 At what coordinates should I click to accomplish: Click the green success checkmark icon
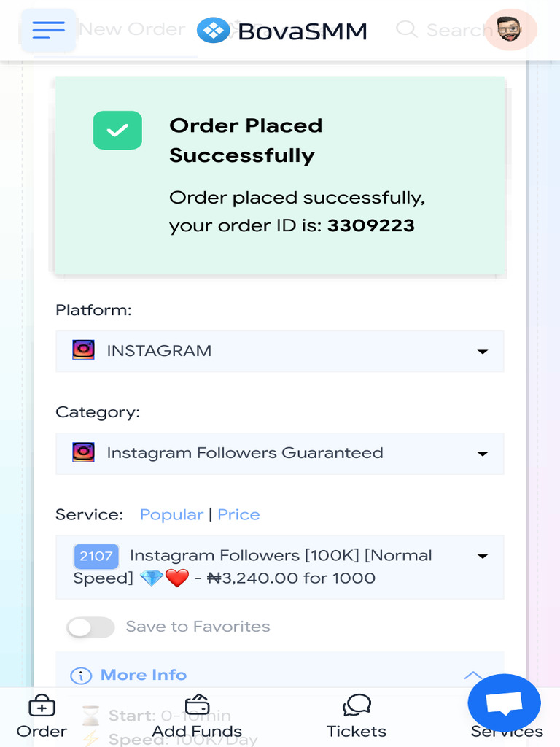117,131
